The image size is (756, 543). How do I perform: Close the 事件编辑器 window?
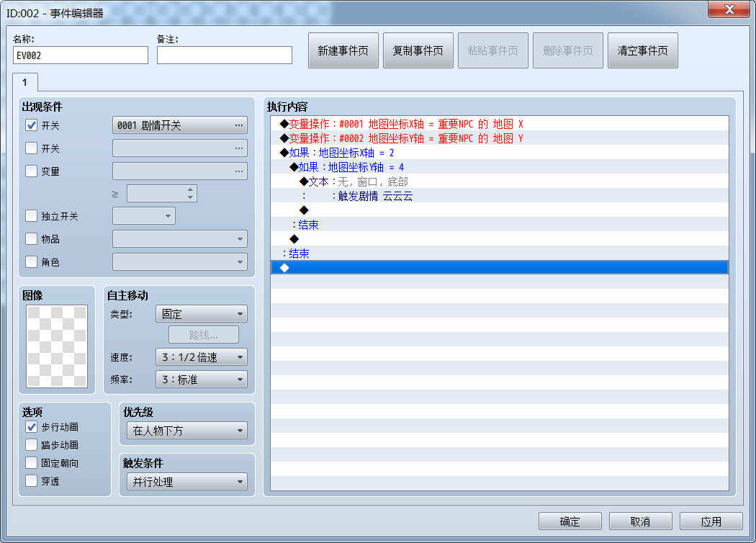pos(729,9)
